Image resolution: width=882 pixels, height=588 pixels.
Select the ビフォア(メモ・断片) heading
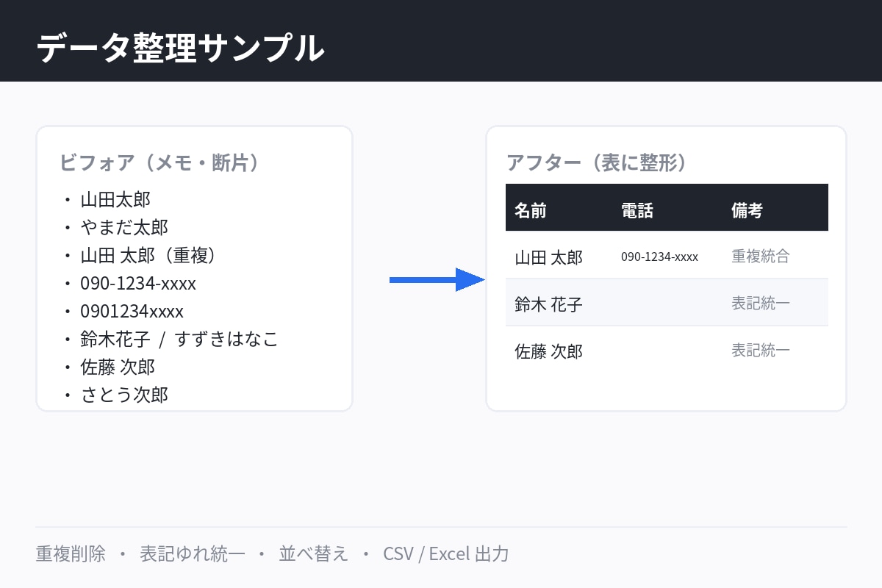point(159,162)
